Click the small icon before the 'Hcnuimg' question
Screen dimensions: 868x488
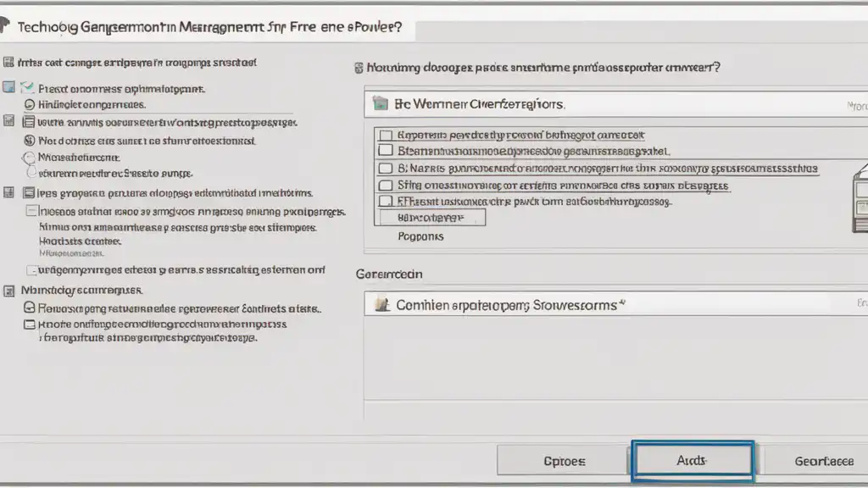click(x=359, y=67)
